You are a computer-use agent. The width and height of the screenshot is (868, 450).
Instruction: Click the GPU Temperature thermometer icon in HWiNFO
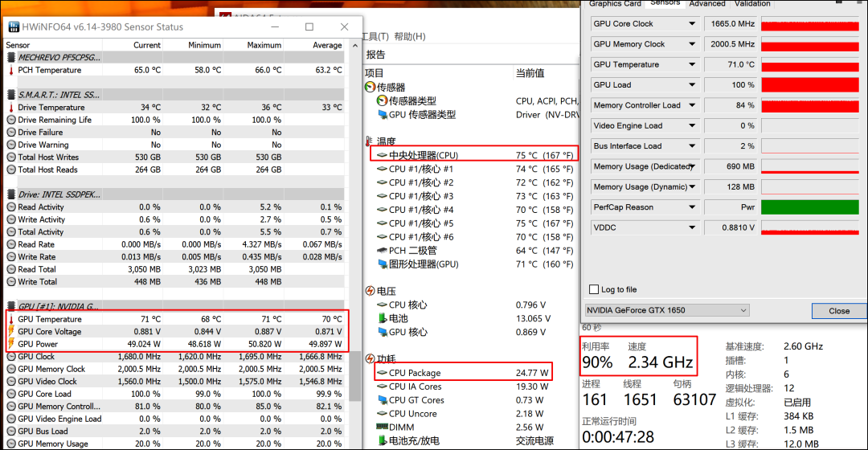[x=11, y=319]
